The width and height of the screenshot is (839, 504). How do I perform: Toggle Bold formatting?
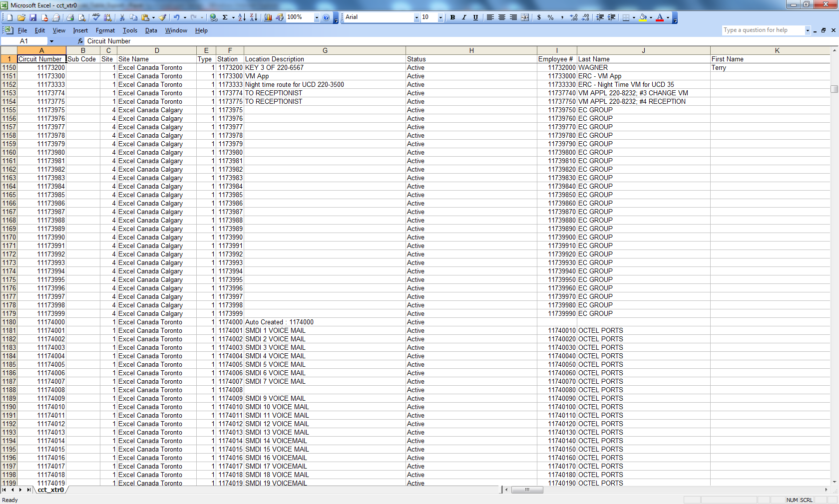452,17
